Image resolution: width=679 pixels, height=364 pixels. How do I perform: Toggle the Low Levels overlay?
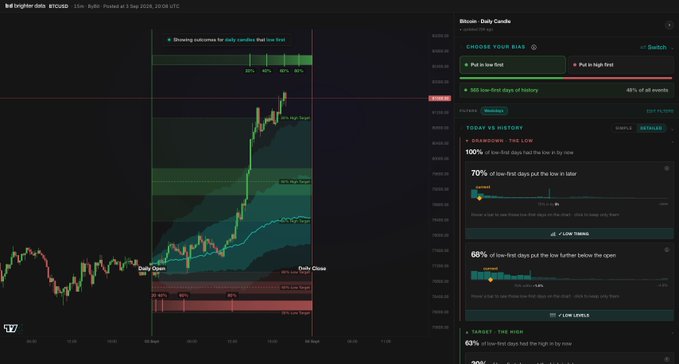[569, 315]
